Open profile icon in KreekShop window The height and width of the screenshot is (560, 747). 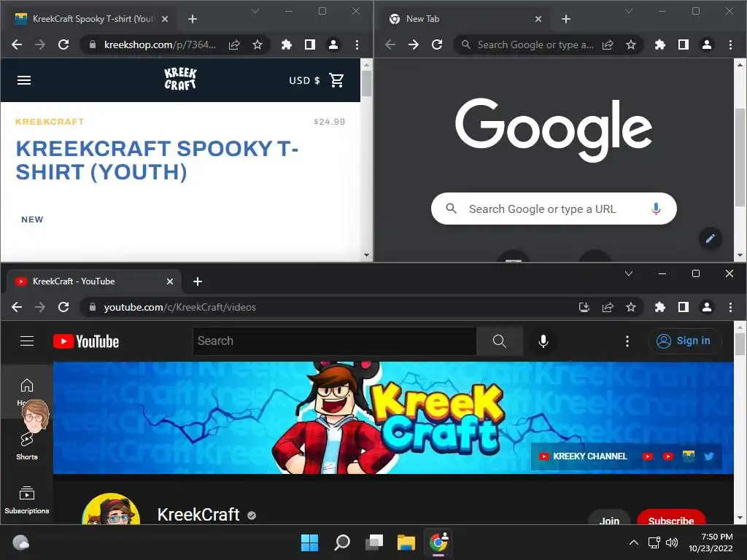click(333, 44)
